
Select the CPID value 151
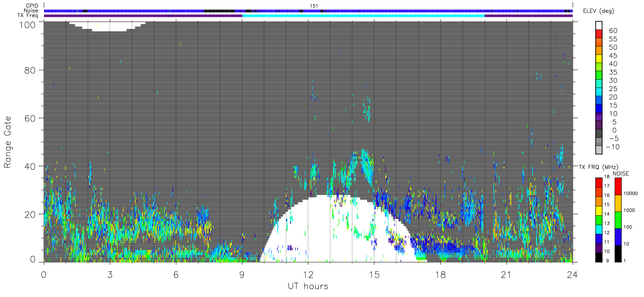pyautogui.click(x=314, y=6)
